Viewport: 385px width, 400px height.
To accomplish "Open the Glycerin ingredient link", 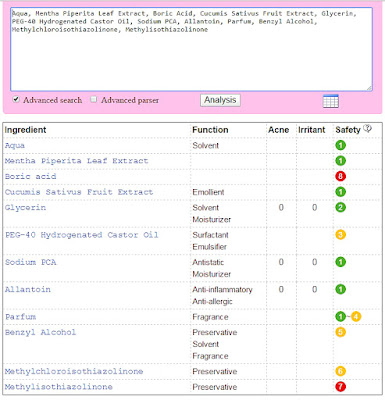I will pyautogui.click(x=25, y=207).
